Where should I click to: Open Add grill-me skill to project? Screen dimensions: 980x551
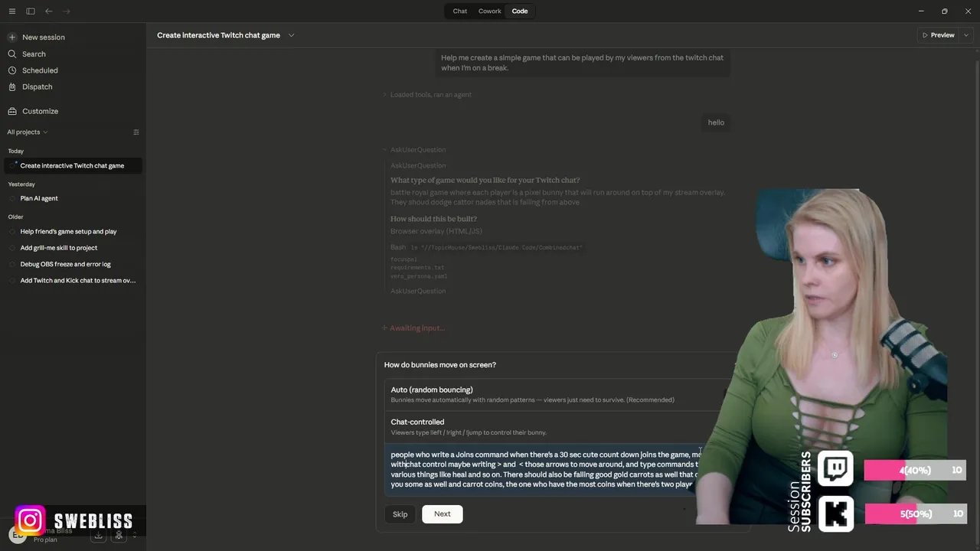(x=73, y=248)
